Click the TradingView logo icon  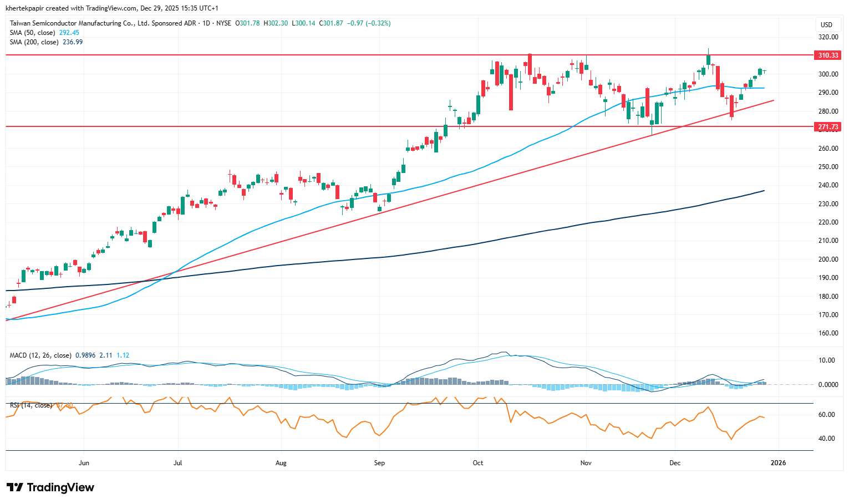[x=15, y=487]
